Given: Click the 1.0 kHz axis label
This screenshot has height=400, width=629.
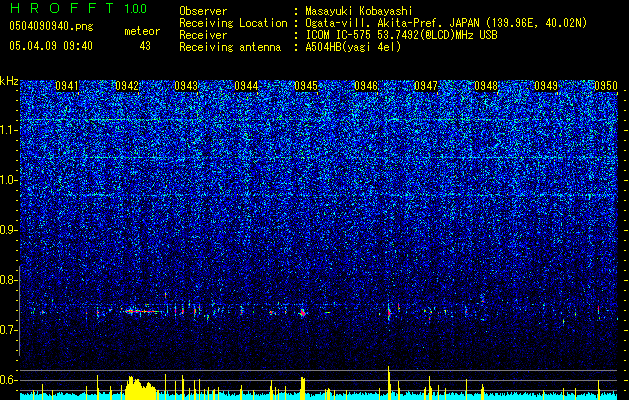Looking at the screenshot, I should click(8, 180).
